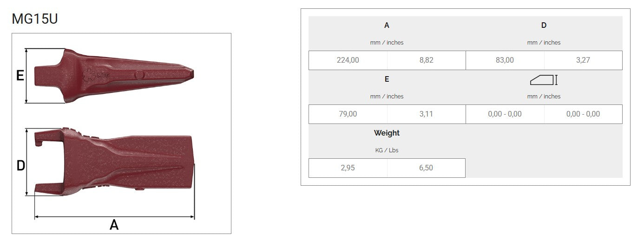
Task: Click the 6,50 Lbs weight value
Action: [x=426, y=168]
